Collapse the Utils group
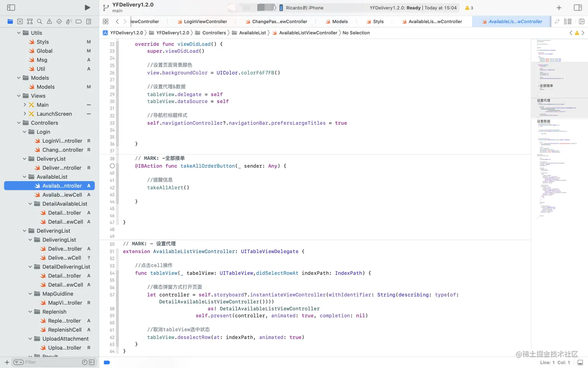Screen dimensions: 588x368 (19, 33)
